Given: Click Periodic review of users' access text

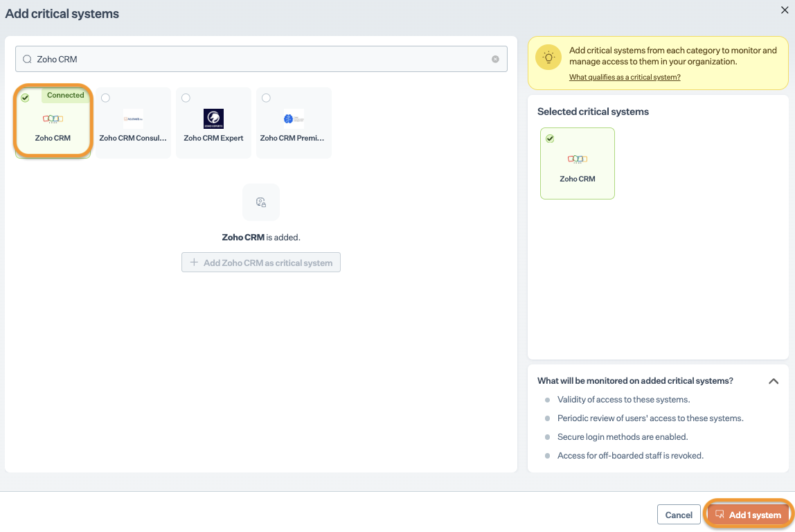Looking at the screenshot, I should pos(650,418).
